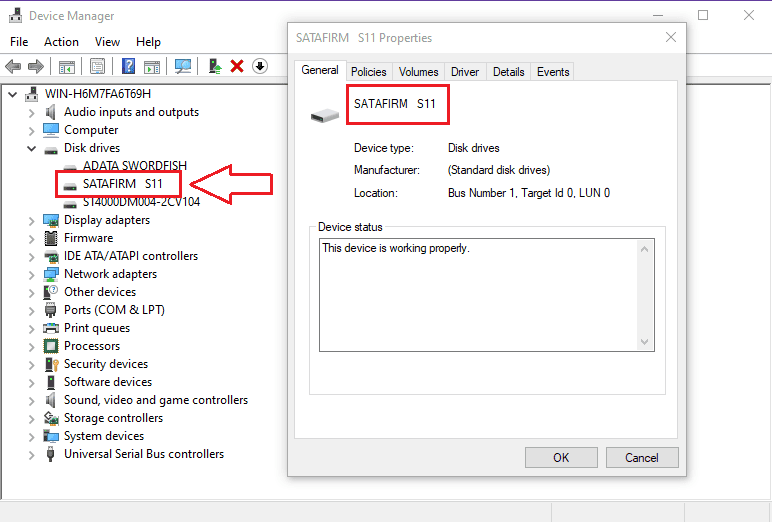
Task: Toggle Show/Hide Console Tree toolbar icon
Action: point(66,66)
